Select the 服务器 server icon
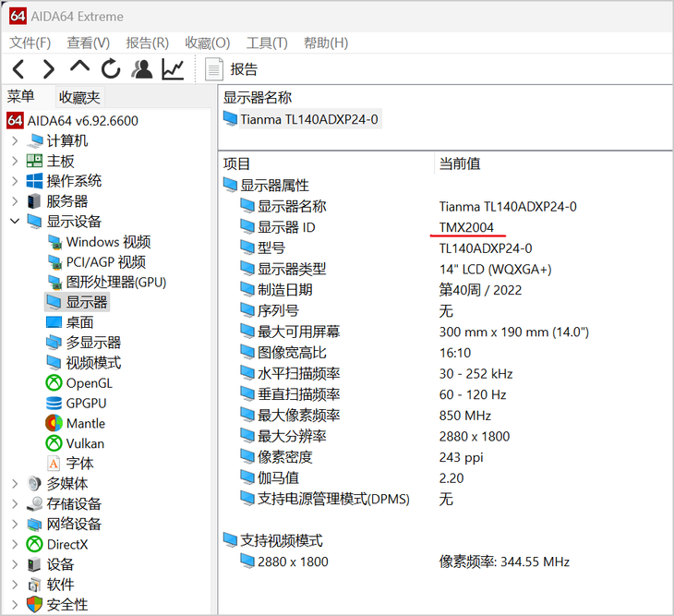 (x=34, y=201)
